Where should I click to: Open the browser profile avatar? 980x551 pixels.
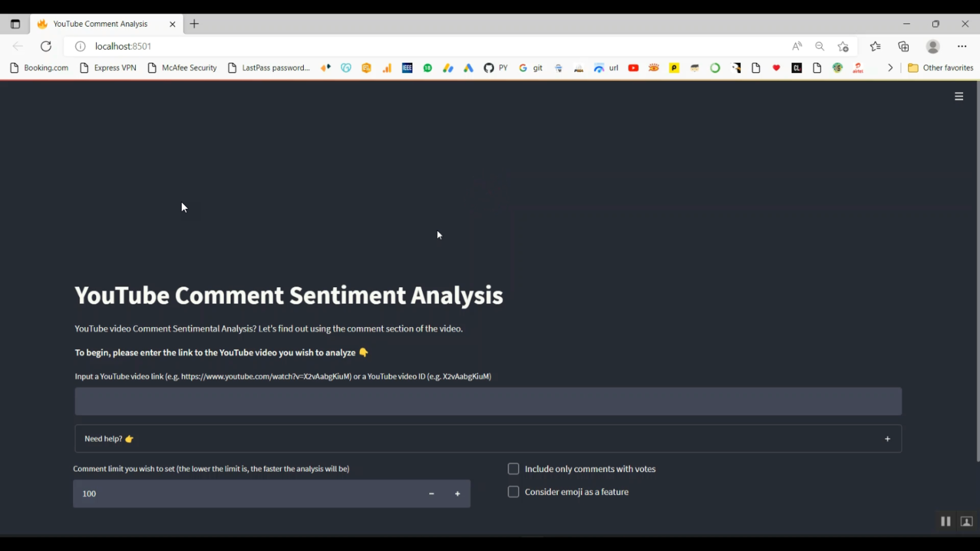pyautogui.click(x=933, y=46)
